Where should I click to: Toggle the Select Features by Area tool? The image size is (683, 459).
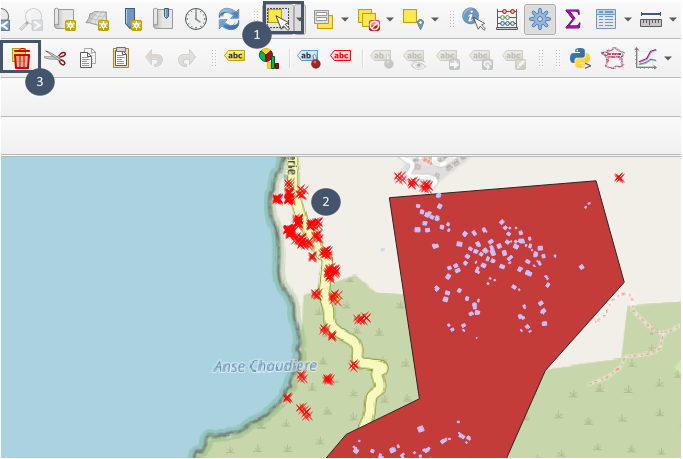(x=279, y=18)
